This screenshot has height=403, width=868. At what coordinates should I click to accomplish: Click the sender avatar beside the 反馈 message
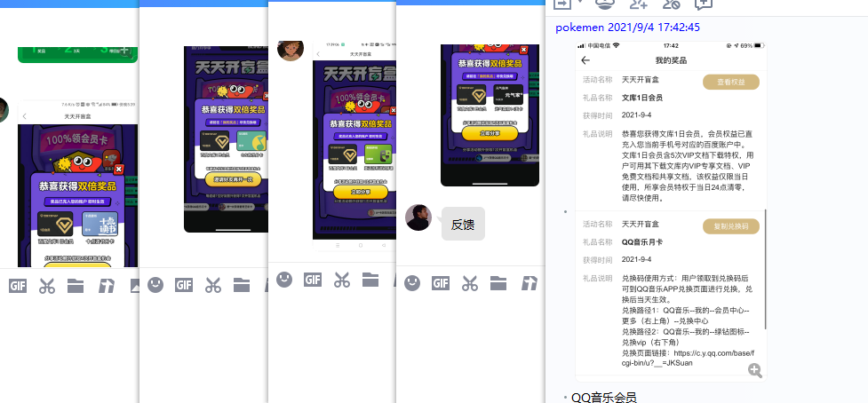(418, 217)
